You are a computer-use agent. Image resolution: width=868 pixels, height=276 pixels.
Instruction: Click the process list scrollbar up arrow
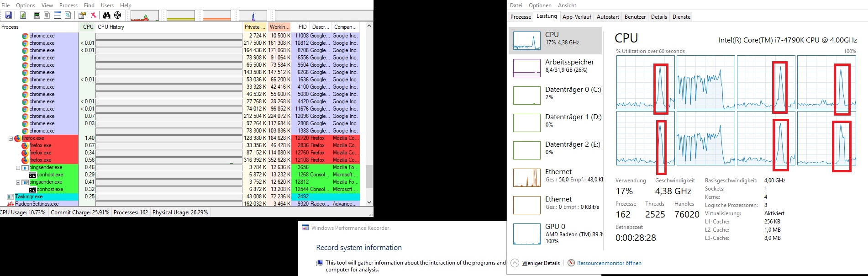pyautogui.click(x=369, y=26)
